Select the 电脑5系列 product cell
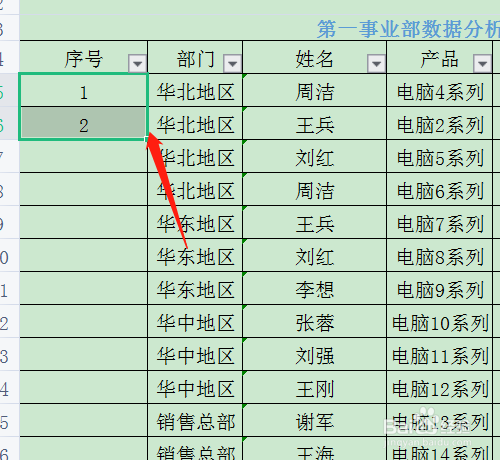Screen dimensions: 500x460 pyautogui.click(x=440, y=156)
